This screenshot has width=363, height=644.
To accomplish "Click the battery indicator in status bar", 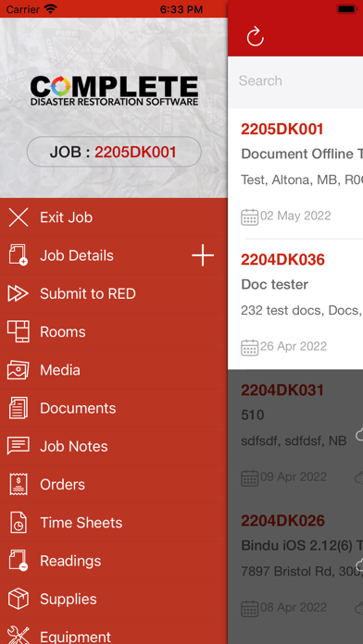I will click(348, 9).
